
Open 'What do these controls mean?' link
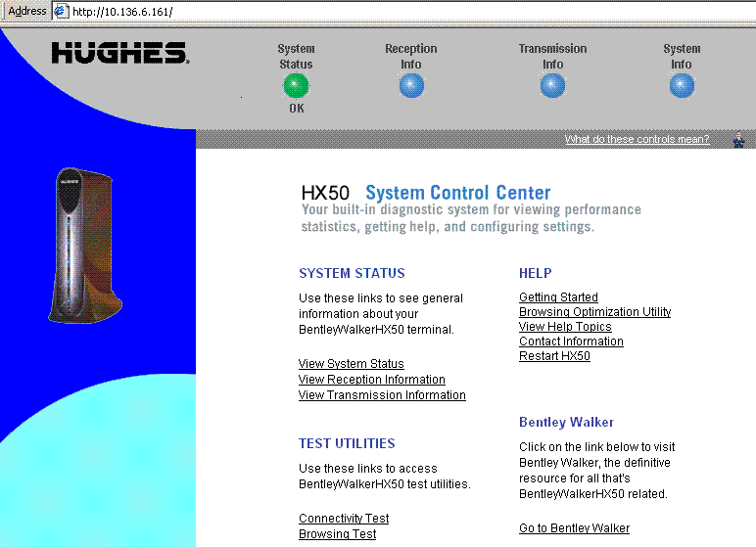click(637, 139)
